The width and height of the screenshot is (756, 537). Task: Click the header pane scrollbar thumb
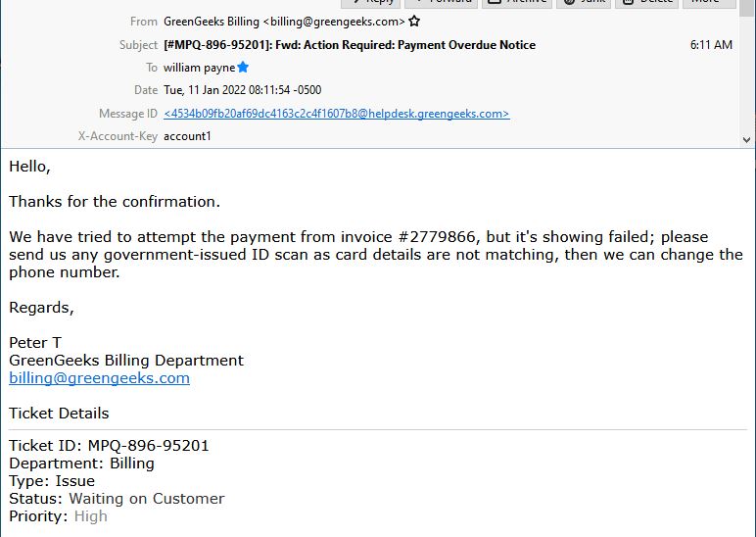[x=746, y=9]
